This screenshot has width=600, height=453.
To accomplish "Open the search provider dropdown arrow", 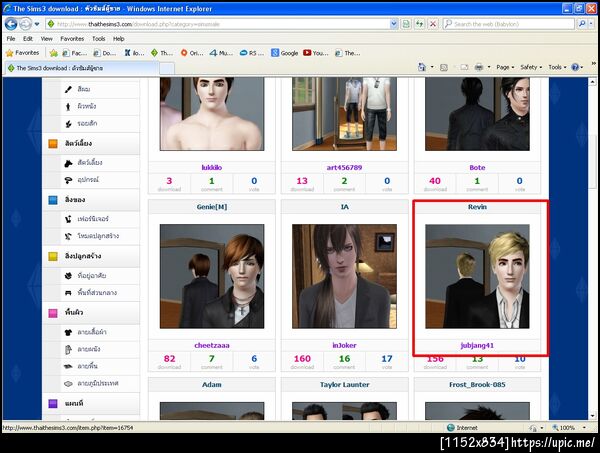I will pyautogui.click(x=591, y=24).
